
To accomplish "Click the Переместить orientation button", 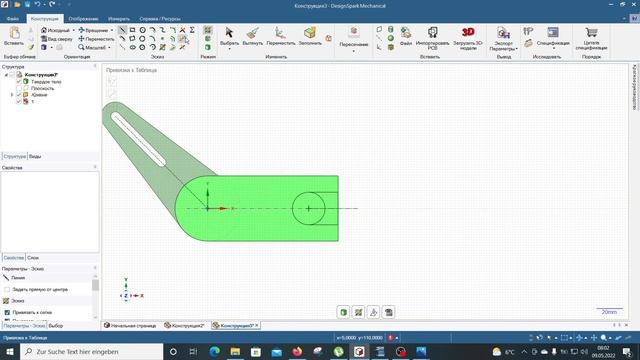I will (96, 39).
